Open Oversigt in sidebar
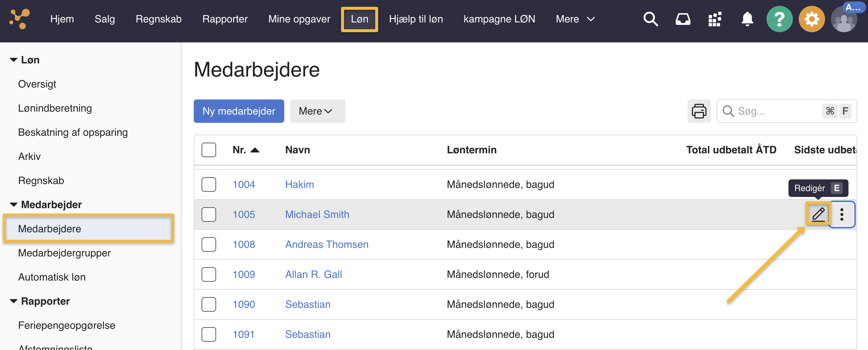The height and width of the screenshot is (350, 868). (x=37, y=84)
